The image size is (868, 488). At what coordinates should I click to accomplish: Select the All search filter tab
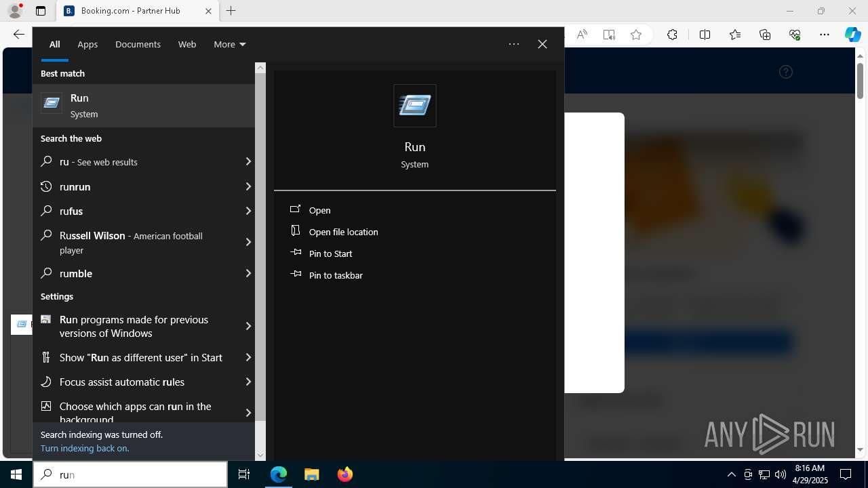click(x=55, y=44)
